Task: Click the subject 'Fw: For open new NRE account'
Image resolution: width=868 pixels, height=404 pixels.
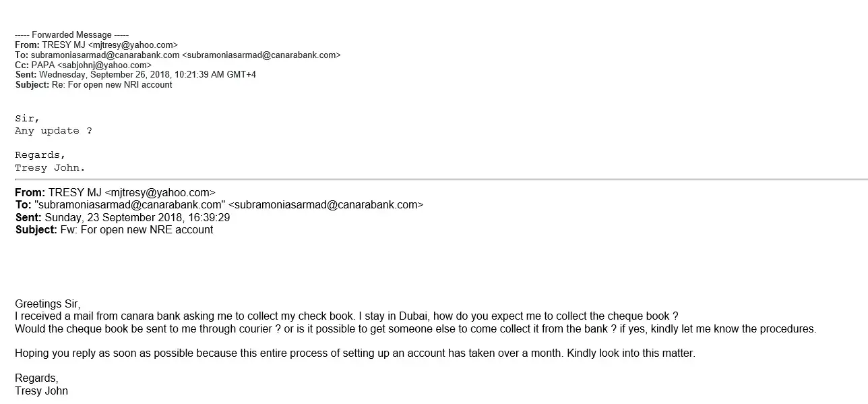Action: pos(136,229)
